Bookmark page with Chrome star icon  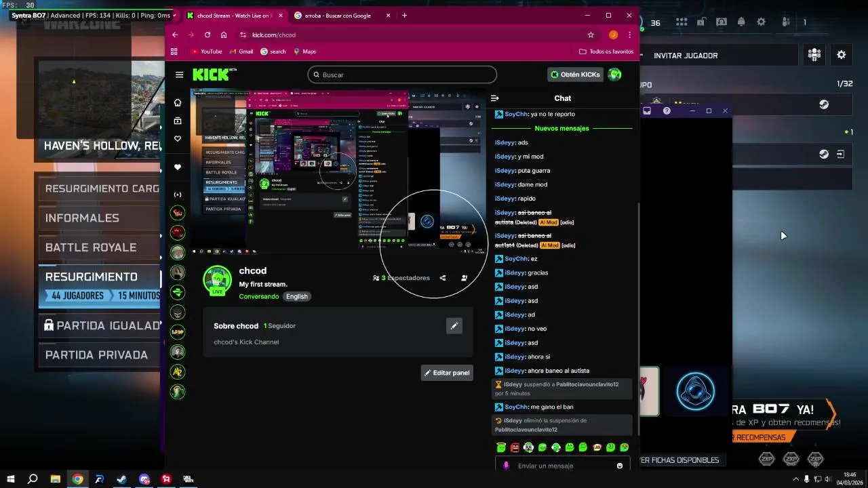591,35
